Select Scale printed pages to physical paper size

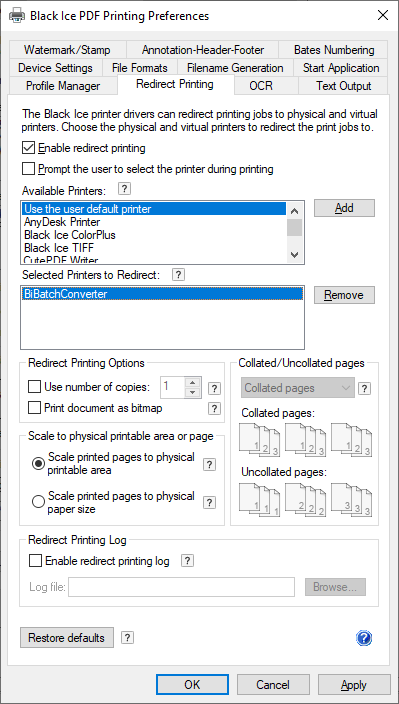(38, 502)
